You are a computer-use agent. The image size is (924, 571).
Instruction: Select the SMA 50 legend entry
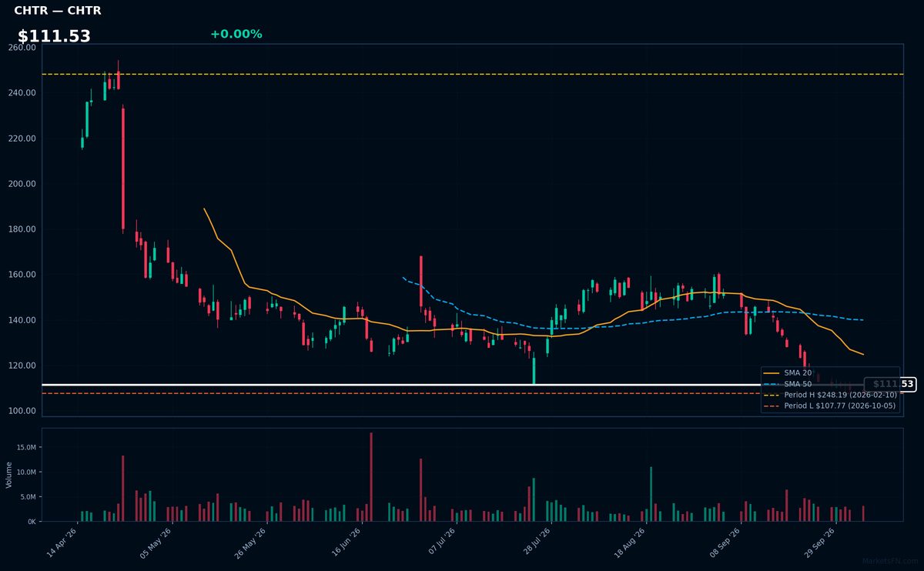[x=798, y=383]
